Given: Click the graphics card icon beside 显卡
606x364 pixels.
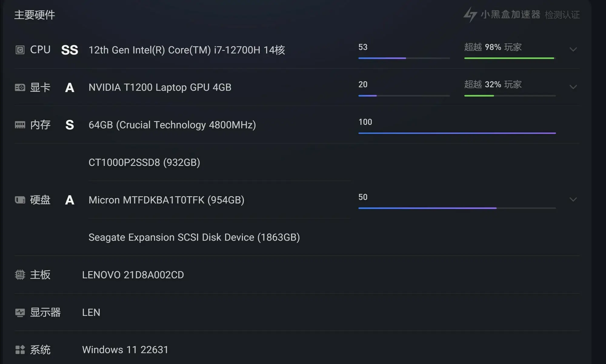Looking at the screenshot, I should coord(20,88).
